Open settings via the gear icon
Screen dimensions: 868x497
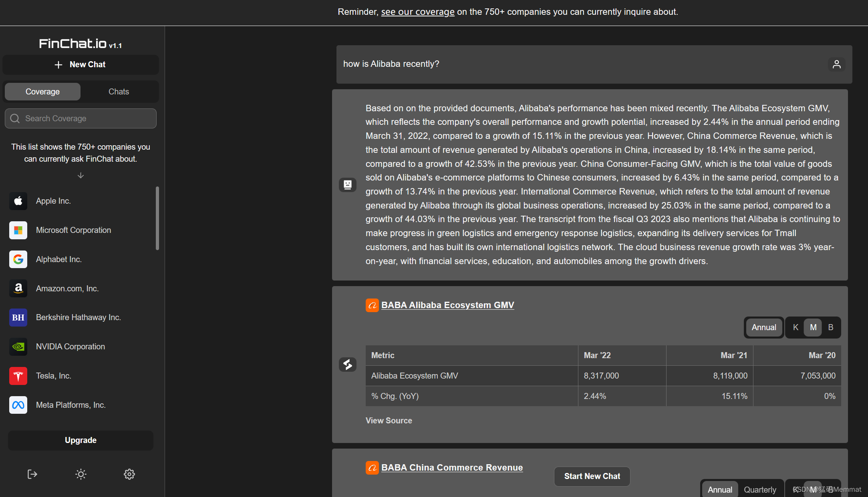point(129,474)
